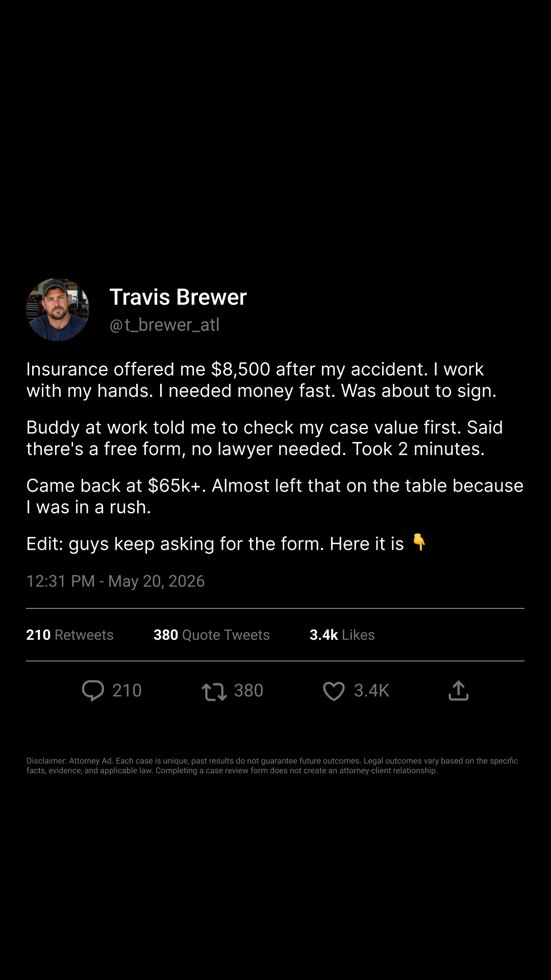
Task: Click the paragraph beginning "Insurance offered me $8,500"
Action: pos(261,380)
